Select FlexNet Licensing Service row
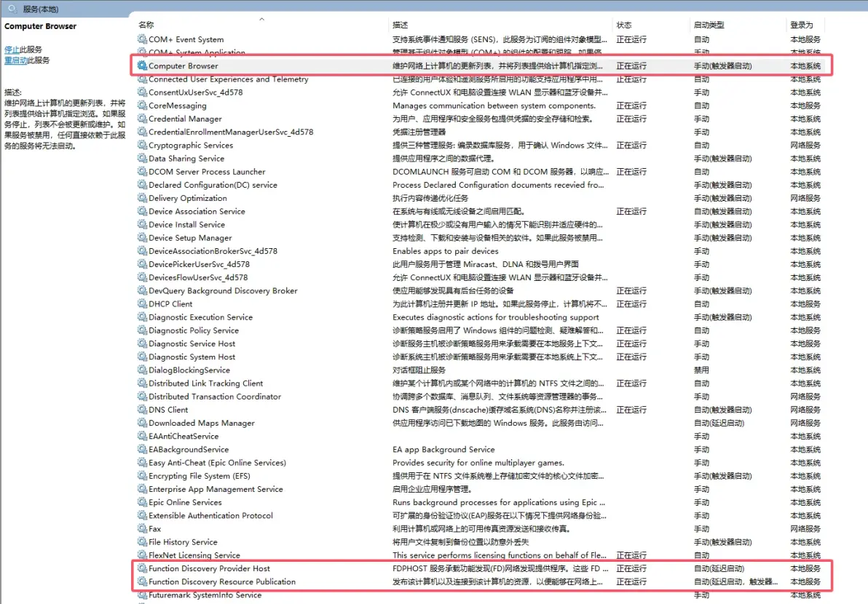Screen dimensions: 868x604 [480, 555]
